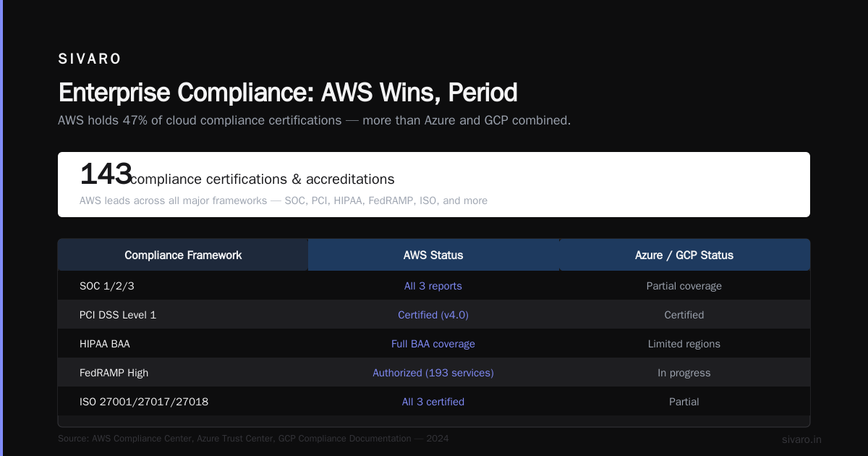Click the 'AWS leads across all major frameworks' line
Image resolution: width=868 pixels, height=456 pixels.
pyautogui.click(x=284, y=200)
